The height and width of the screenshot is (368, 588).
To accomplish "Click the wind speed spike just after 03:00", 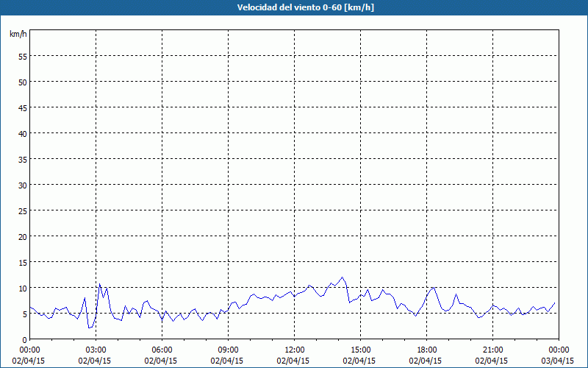I will pos(99,284).
